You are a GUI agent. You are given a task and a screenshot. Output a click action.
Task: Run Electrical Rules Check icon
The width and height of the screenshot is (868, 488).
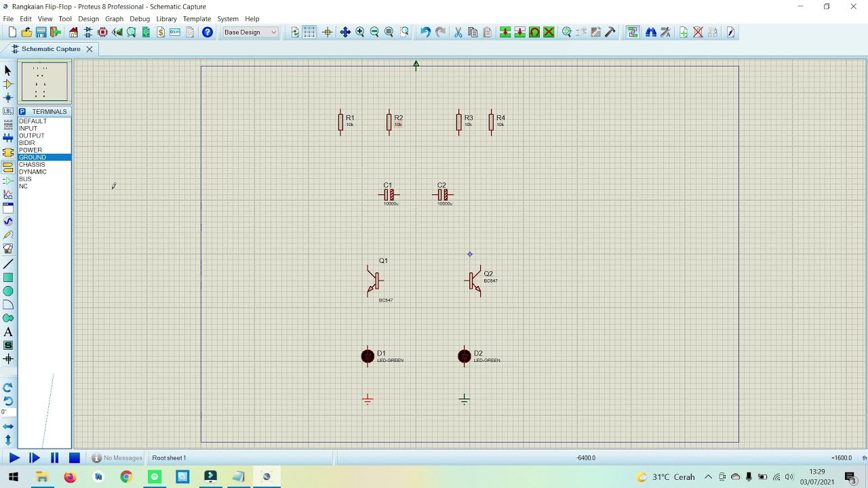731,33
